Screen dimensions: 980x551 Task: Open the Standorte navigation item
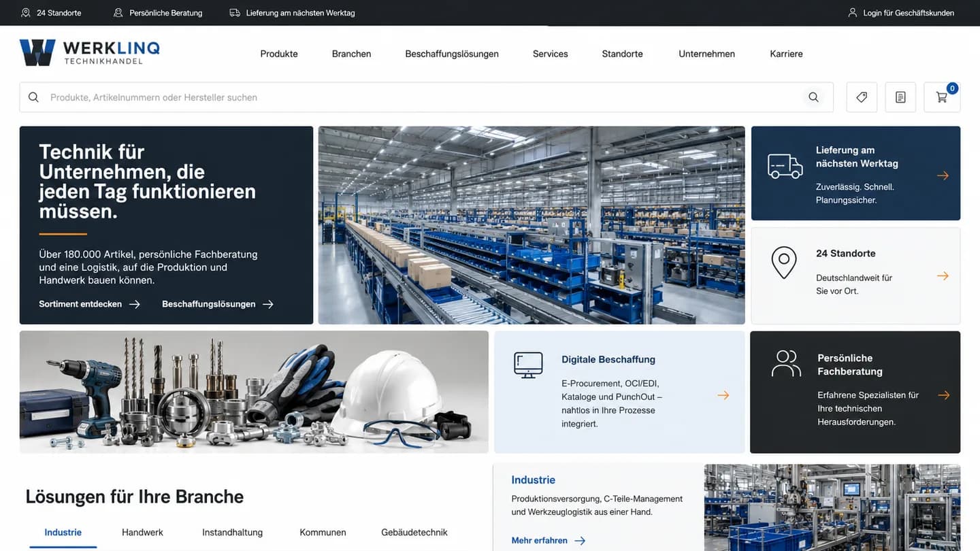(622, 54)
